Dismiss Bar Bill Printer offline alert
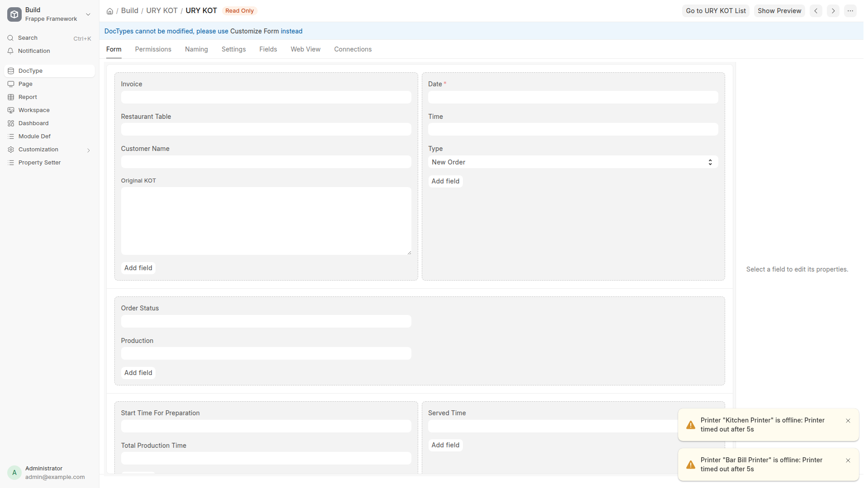Viewport: 868px width, 488px height. (848, 460)
